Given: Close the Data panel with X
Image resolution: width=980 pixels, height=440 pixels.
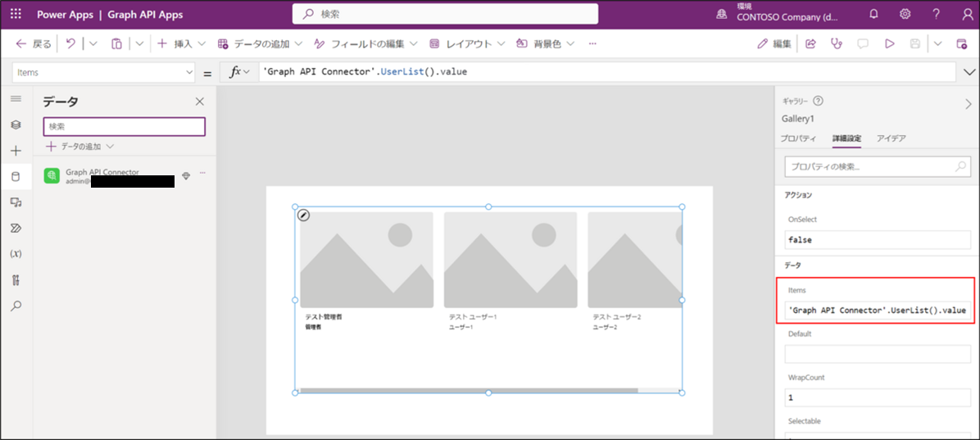Looking at the screenshot, I should [x=200, y=102].
